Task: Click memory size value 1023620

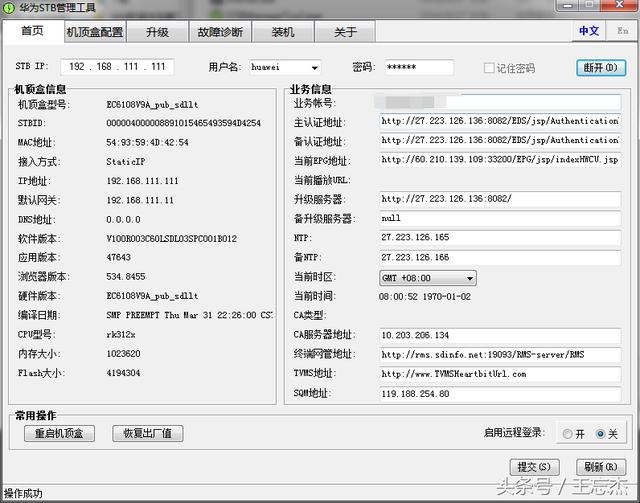Action: point(123,354)
